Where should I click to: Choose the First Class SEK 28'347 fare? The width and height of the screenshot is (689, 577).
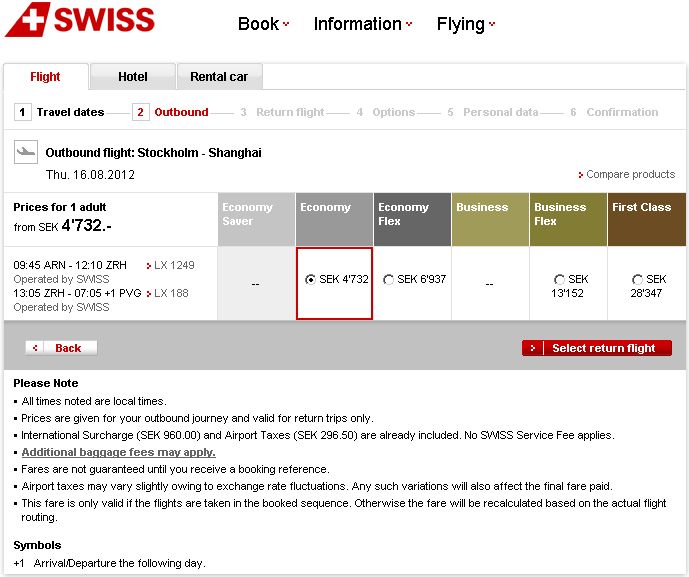tap(637, 280)
